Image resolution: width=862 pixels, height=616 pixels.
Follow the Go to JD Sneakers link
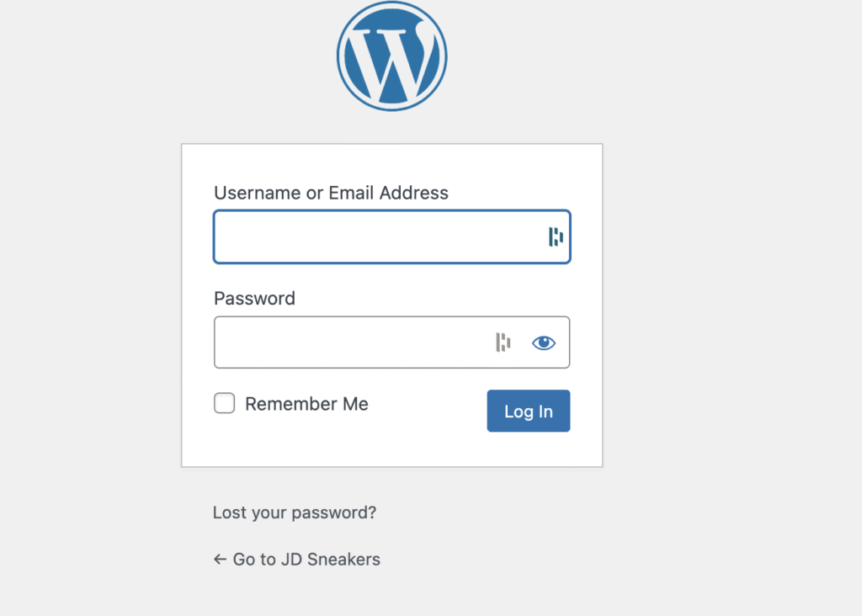(306, 559)
